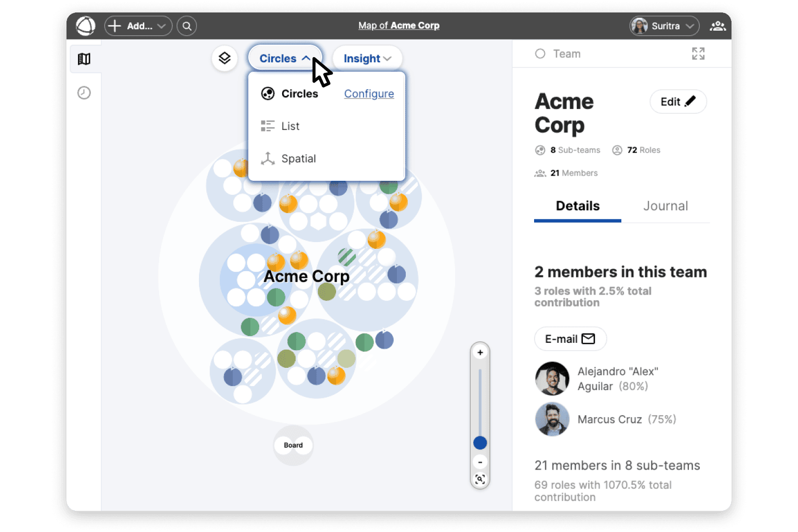Zoom in with the plus button
The width and height of the screenshot is (798, 532).
tap(480, 353)
